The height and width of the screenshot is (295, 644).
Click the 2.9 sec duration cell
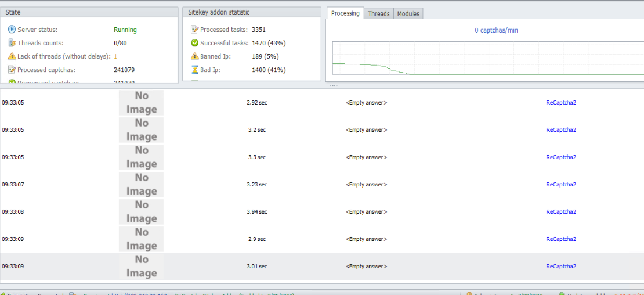pos(256,239)
